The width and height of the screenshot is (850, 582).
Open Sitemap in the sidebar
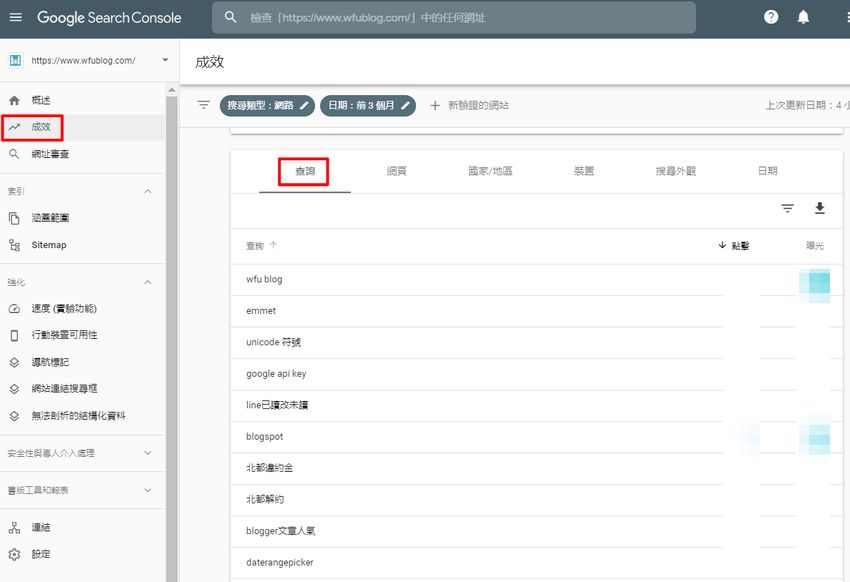click(82, 245)
